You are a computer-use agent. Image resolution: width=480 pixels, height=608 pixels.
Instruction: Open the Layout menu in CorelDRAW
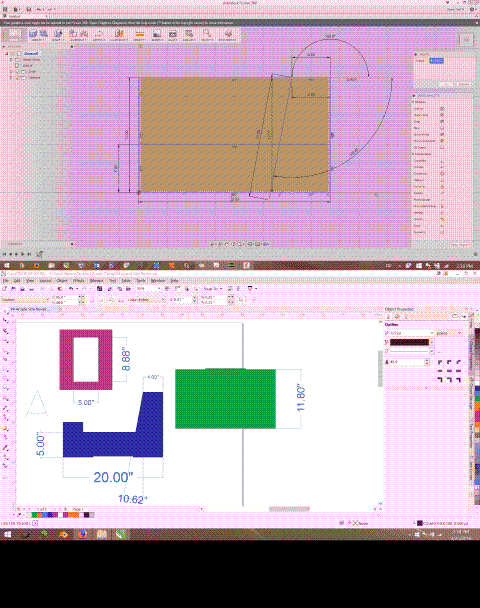(45, 280)
